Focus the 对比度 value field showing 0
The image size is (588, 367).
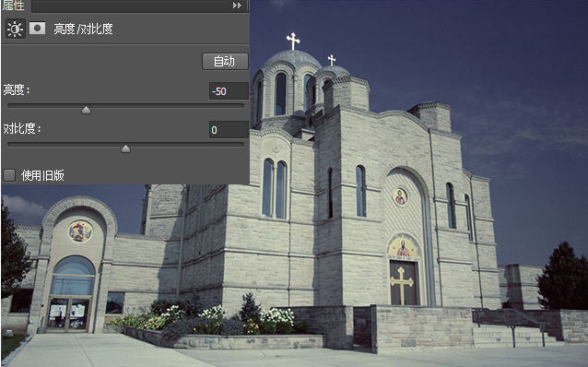pos(229,130)
